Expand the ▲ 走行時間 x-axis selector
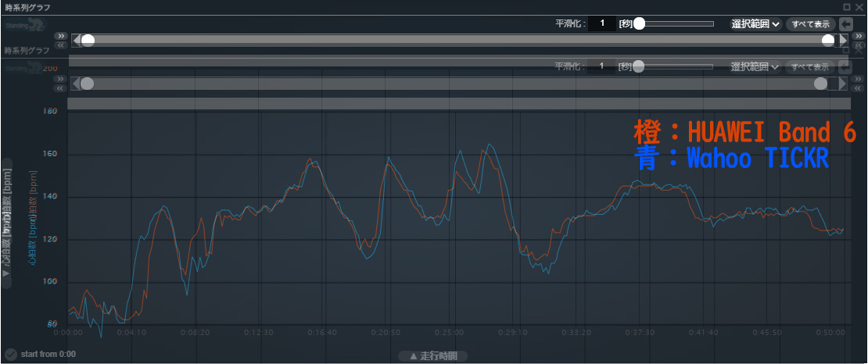 pos(433,355)
